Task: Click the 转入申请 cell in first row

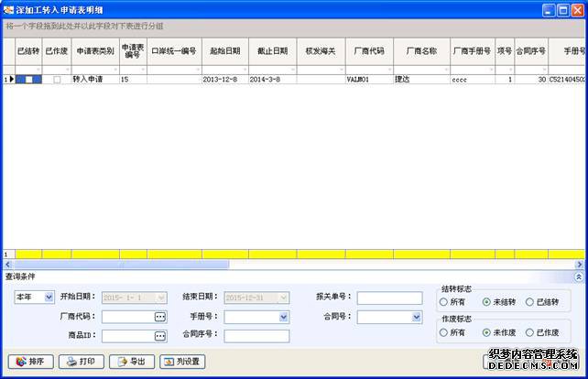Action: pyautogui.click(x=93, y=81)
